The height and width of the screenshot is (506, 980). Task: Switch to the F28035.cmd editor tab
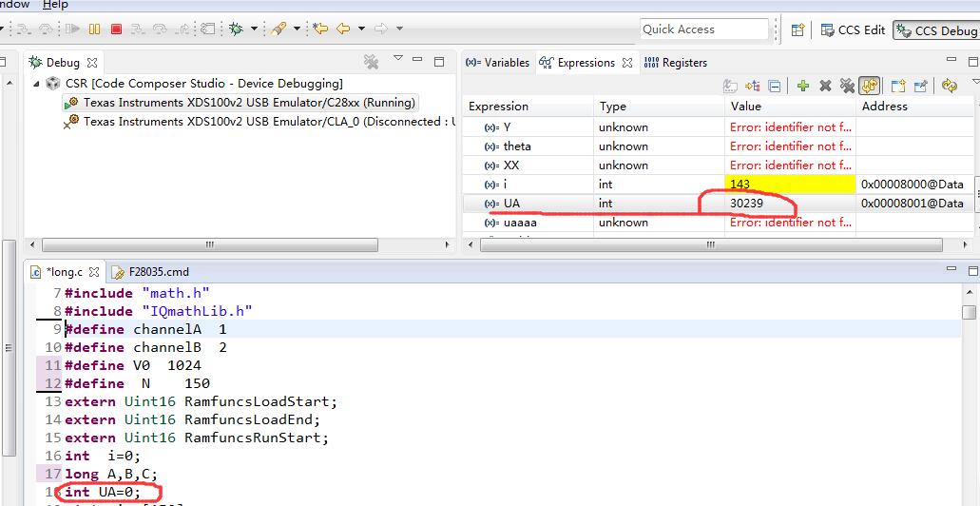point(150,272)
